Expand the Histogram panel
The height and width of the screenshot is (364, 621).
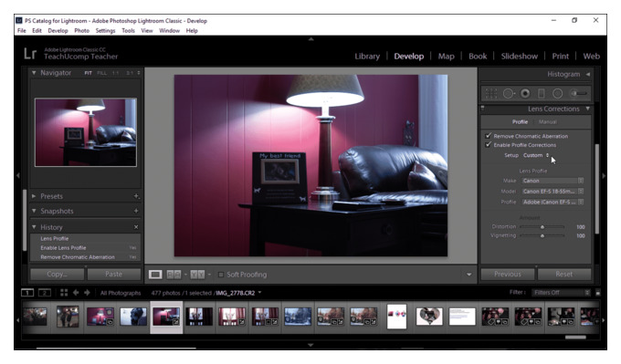588,74
